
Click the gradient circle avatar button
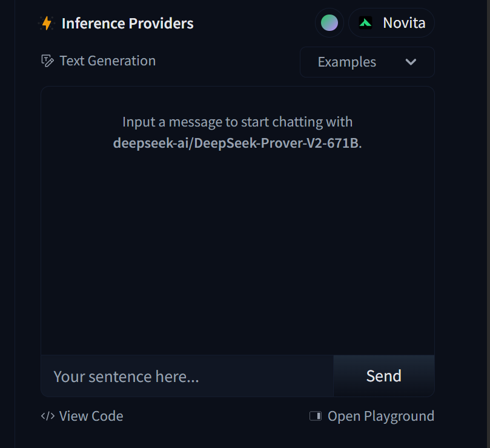tap(329, 23)
